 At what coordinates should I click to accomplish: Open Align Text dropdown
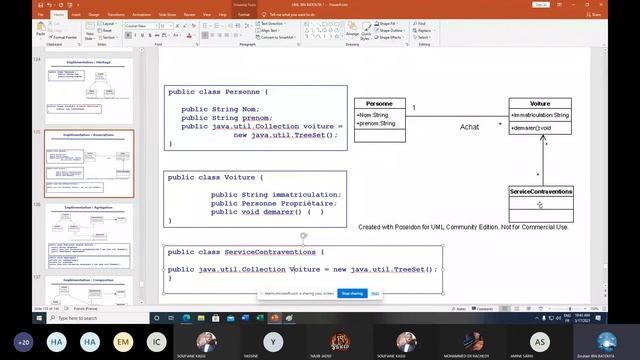pyautogui.click(x=269, y=30)
